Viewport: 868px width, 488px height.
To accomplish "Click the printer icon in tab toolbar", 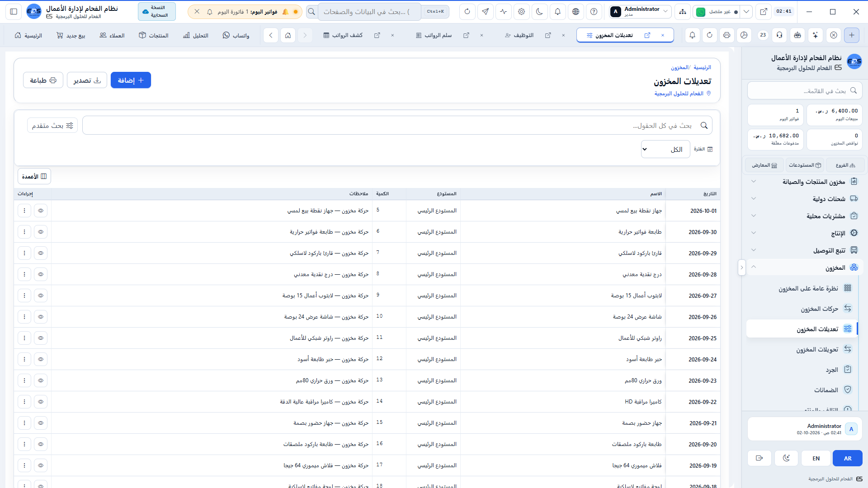I will pos(726,35).
